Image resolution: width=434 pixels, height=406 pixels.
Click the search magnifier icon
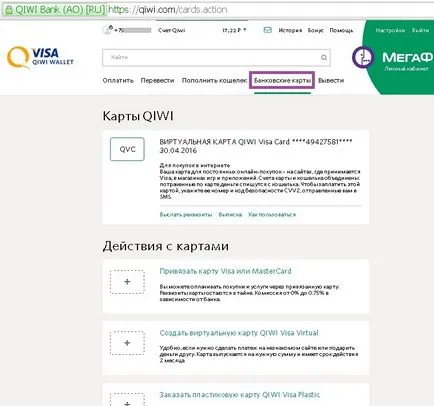(x=324, y=58)
